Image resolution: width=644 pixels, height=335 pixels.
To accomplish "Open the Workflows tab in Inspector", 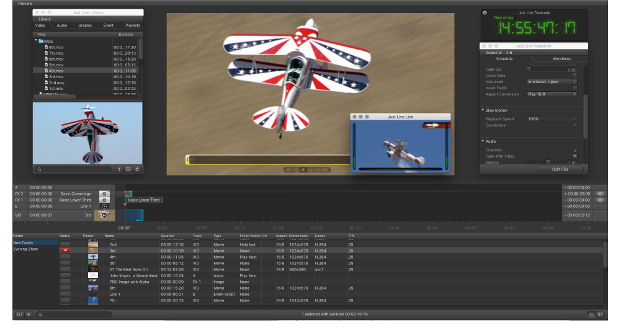I will (561, 59).
